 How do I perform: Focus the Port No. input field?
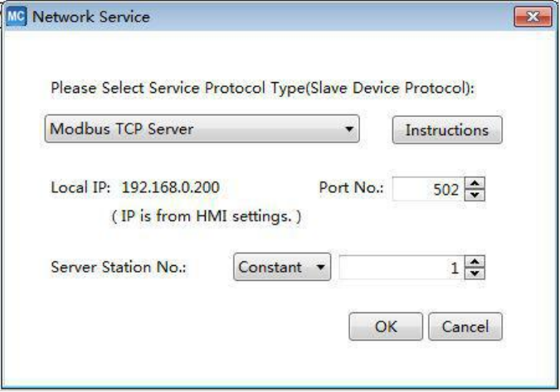(x=428, y=189)
